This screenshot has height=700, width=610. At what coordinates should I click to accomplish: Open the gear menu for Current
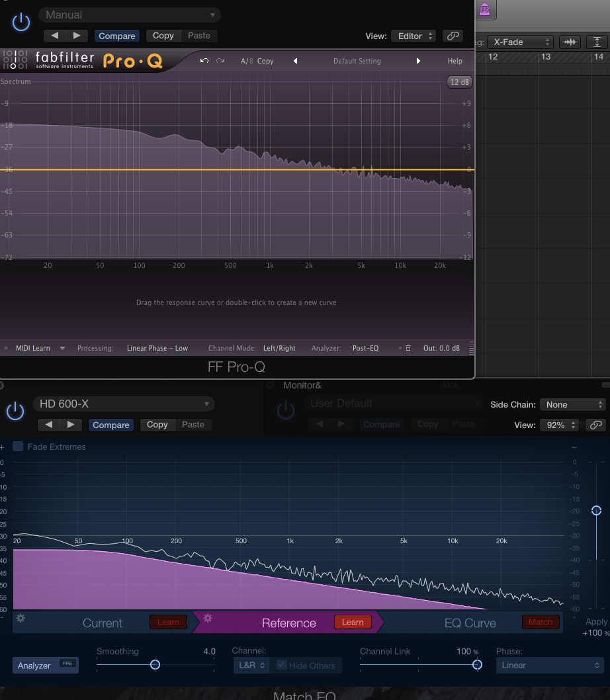pyautogui.click(x=21, y=619)
